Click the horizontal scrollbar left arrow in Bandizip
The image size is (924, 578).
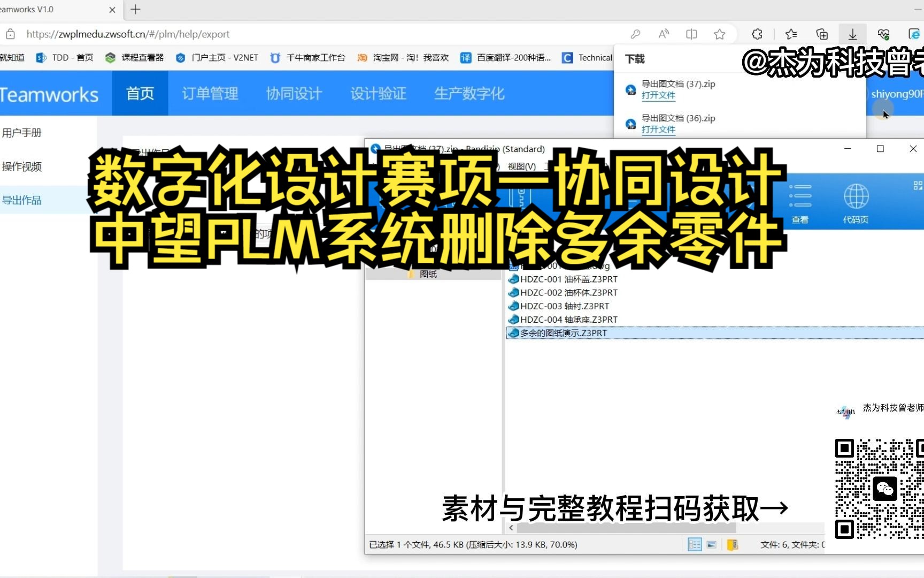pos(511,528)
